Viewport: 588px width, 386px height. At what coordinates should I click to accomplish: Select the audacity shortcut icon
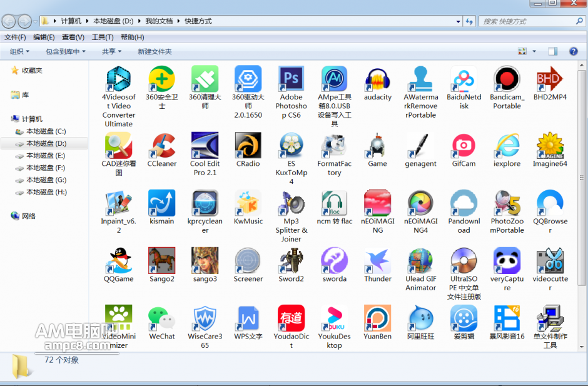tap(378, 79)
